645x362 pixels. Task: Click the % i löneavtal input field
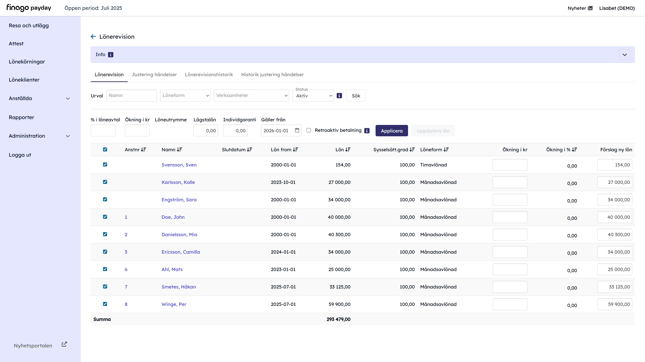[x=103, y=131]
